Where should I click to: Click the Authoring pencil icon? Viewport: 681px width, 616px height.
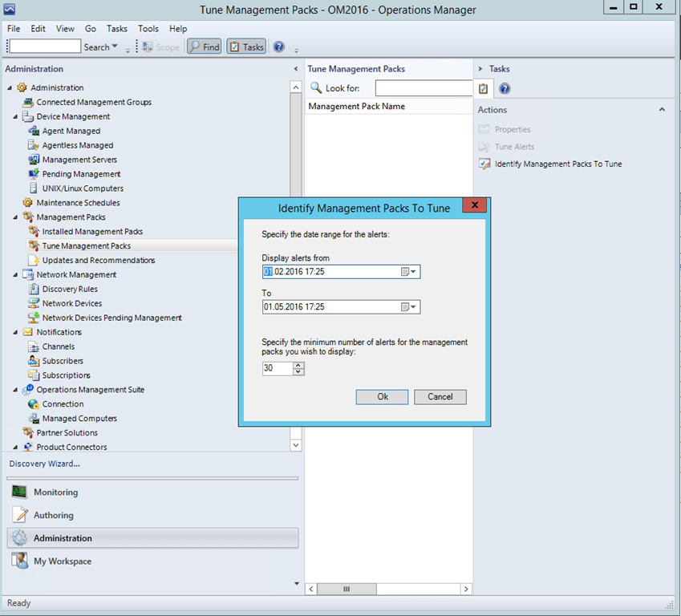coord(20,515)
